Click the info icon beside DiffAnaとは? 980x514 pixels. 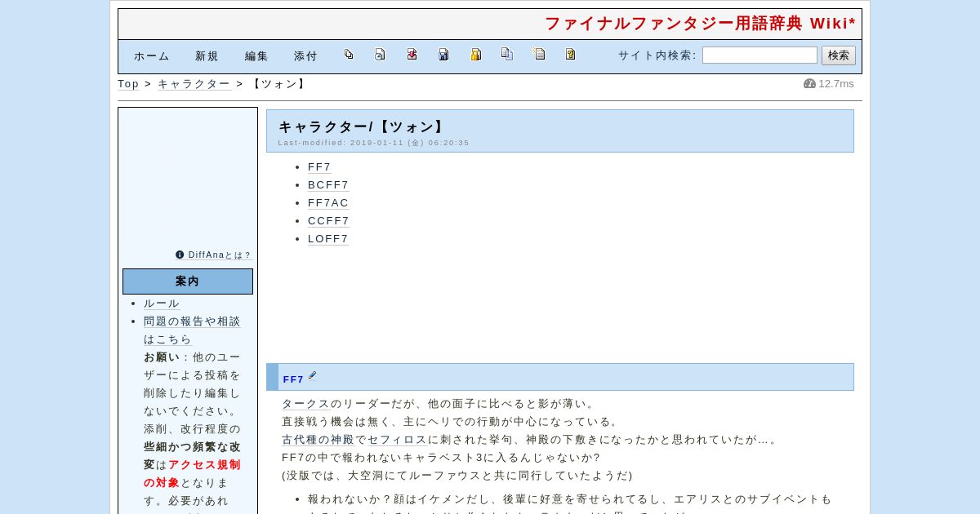180,255
